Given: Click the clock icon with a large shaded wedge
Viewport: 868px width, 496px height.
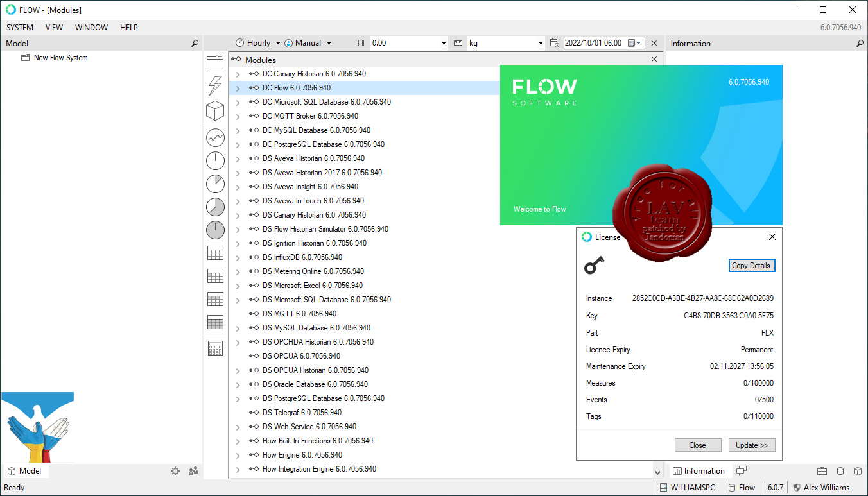Looking at the screenshot, I should click(215, 207).
